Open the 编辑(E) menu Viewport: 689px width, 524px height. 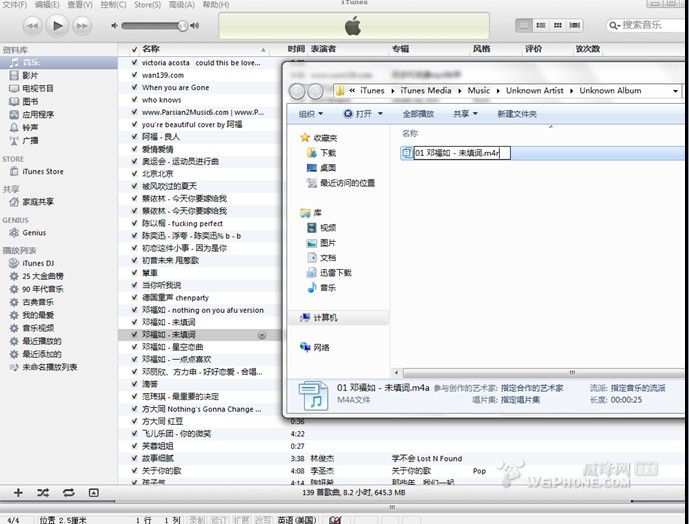point(47,4)
